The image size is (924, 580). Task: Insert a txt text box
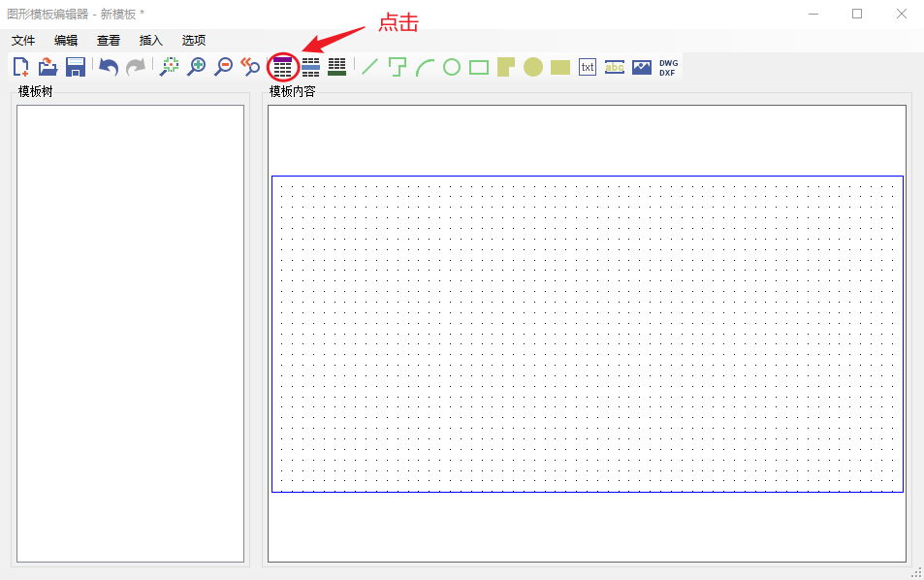click(x=588, y=67)
